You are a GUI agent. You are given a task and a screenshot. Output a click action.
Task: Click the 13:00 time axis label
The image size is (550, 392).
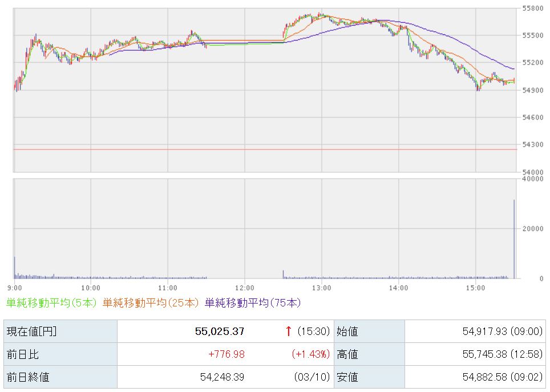point(321,287)
